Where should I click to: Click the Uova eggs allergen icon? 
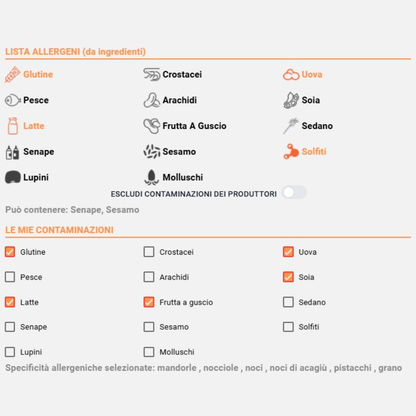pyautogui.click(x=291, y=75)
